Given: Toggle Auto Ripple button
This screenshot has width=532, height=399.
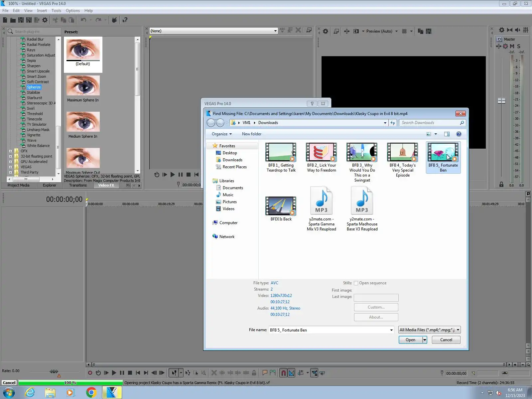Looking at the screenshot, I should pos(301,373).
